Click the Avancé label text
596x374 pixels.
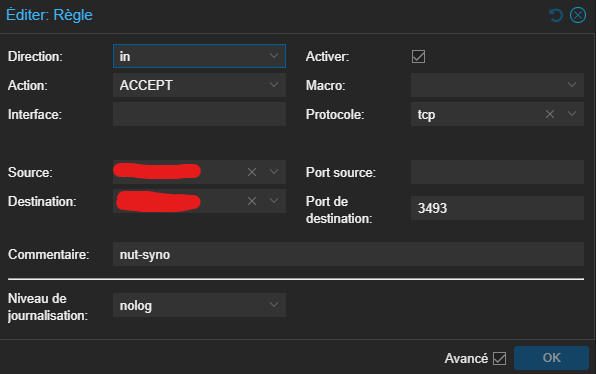pyautogui.click(x=466, y=358)
